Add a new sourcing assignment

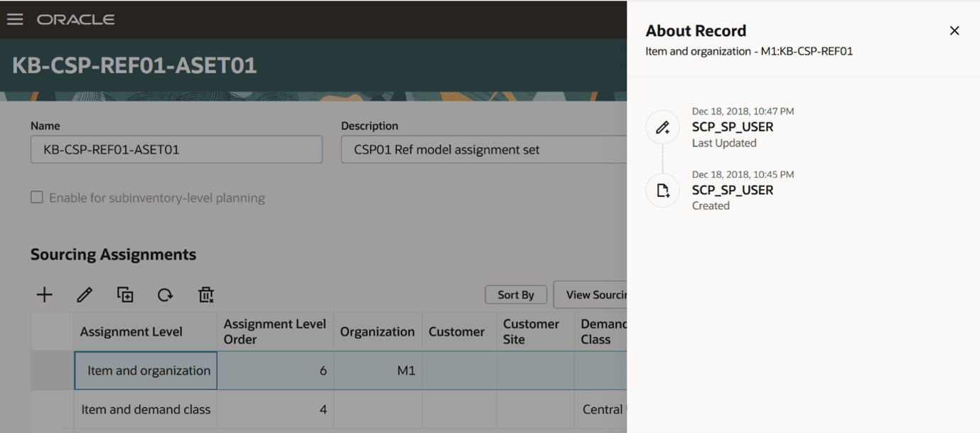[45, 294]
